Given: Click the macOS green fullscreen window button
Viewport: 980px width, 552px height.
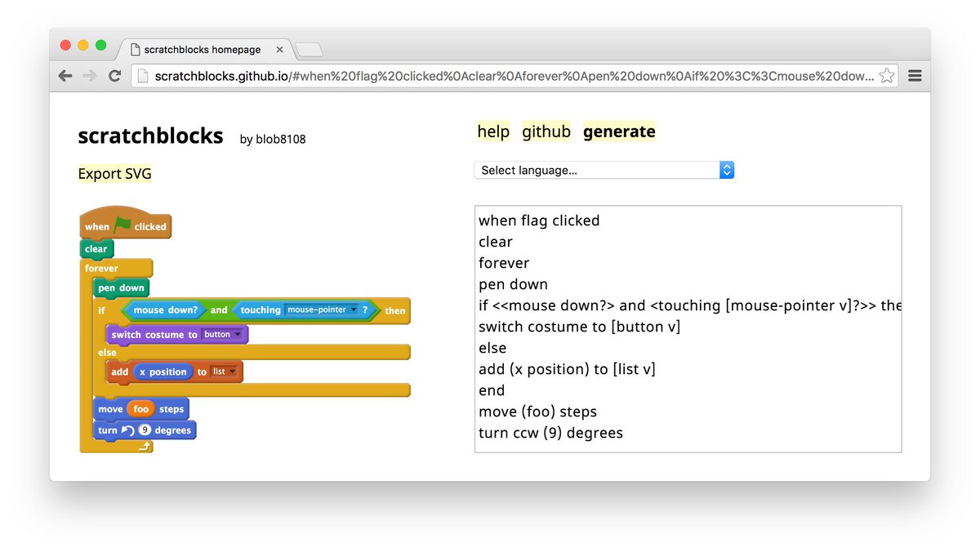Looking at the screenshot, I should pyautogui.click(x=101, y=45).
